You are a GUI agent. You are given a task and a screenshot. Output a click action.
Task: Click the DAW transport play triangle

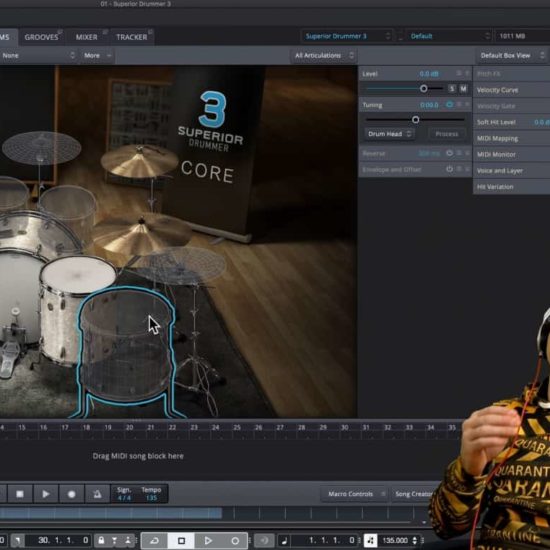tap(208, 541)
